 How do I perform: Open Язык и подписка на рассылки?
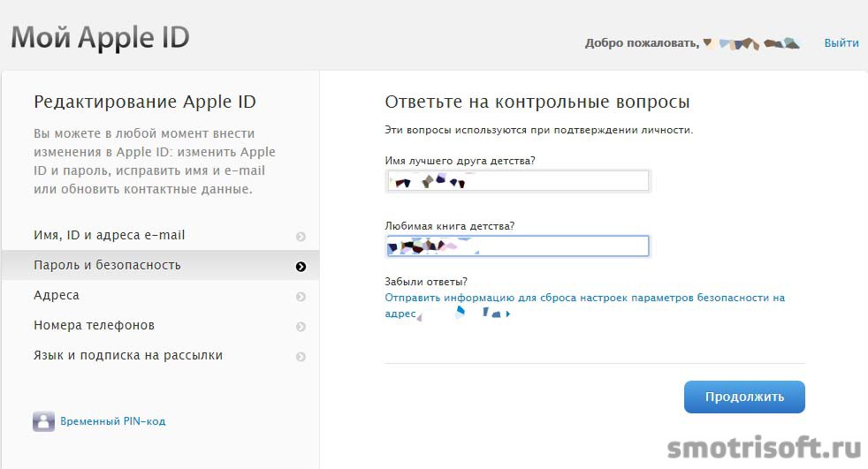pyautogui.click(x=128, y=355)
